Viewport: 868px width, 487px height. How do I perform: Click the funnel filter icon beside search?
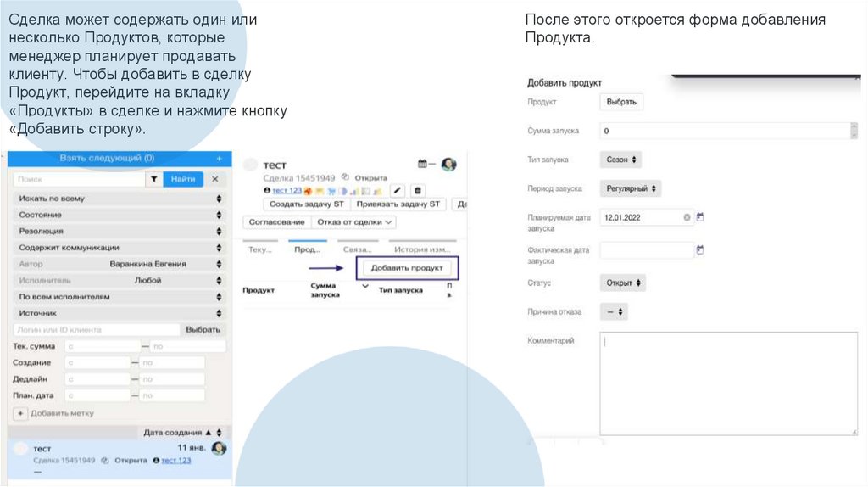[154, 179]
